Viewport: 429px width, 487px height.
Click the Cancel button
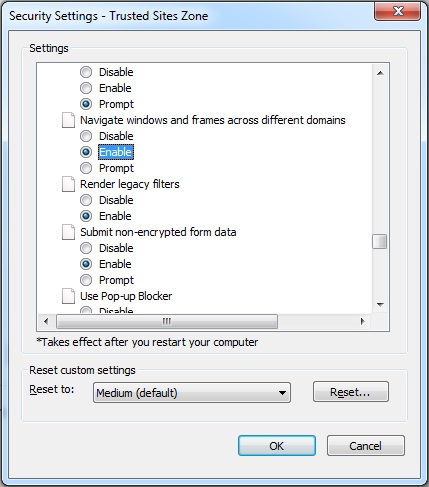click(366, 446)
